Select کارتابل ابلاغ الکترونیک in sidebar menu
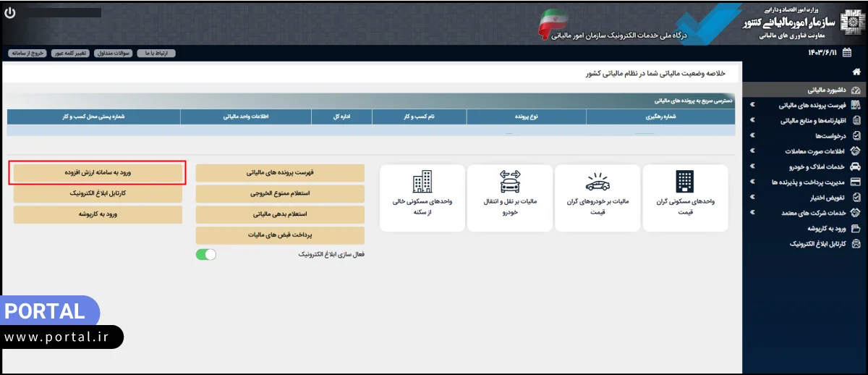 click(818, 244)
